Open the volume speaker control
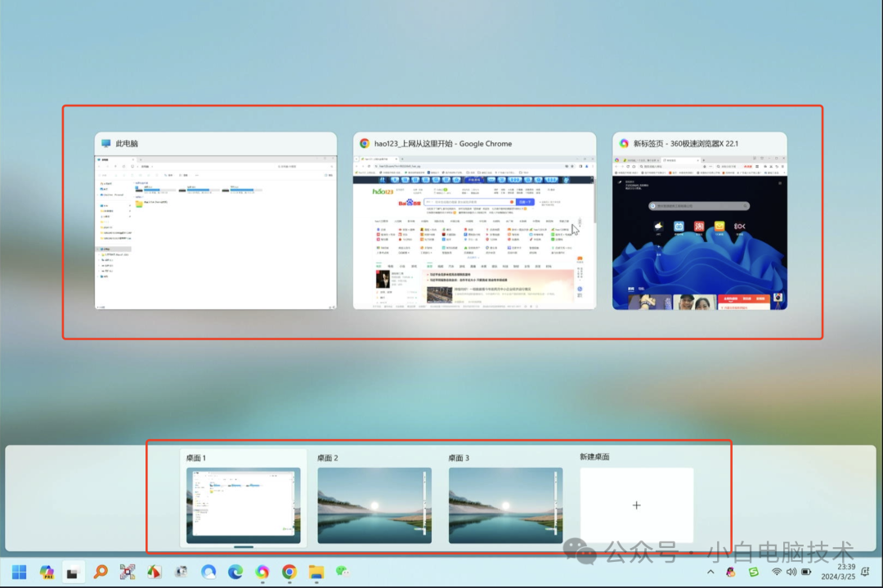The height and width of the screenshot is (588, 883). click(x=791, y=572)
